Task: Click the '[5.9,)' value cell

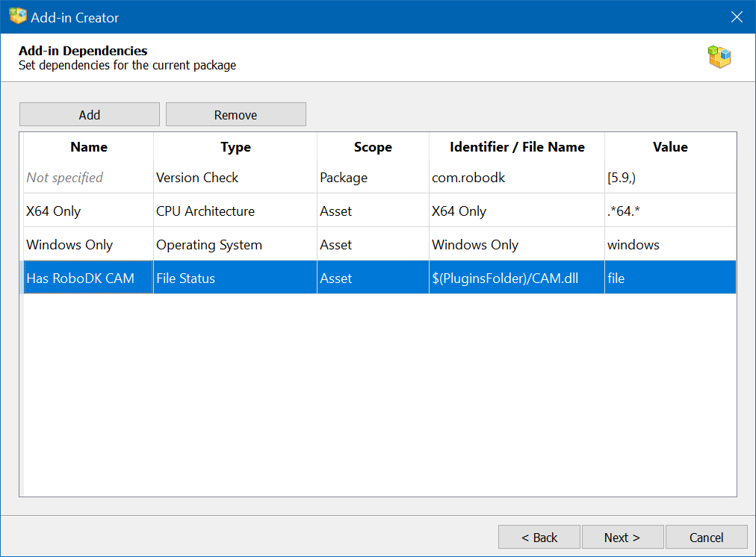Action: [670, 177]
